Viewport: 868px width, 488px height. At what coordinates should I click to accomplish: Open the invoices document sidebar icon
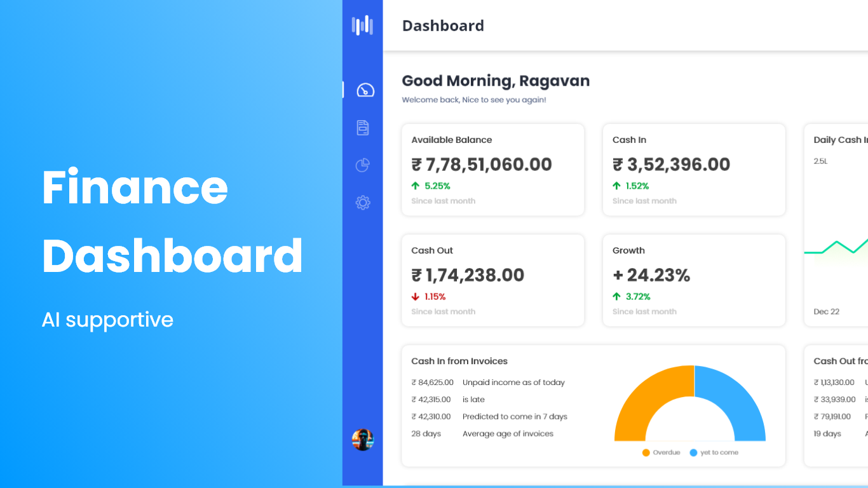[x=363, y=128]
